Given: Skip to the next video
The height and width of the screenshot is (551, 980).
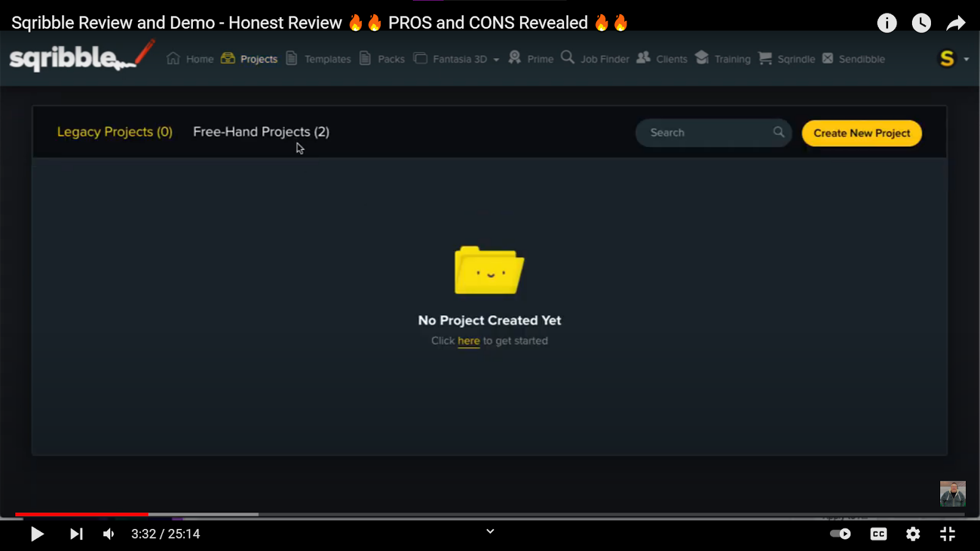Looking at the screenshot, I should click(x=76, y=534).
